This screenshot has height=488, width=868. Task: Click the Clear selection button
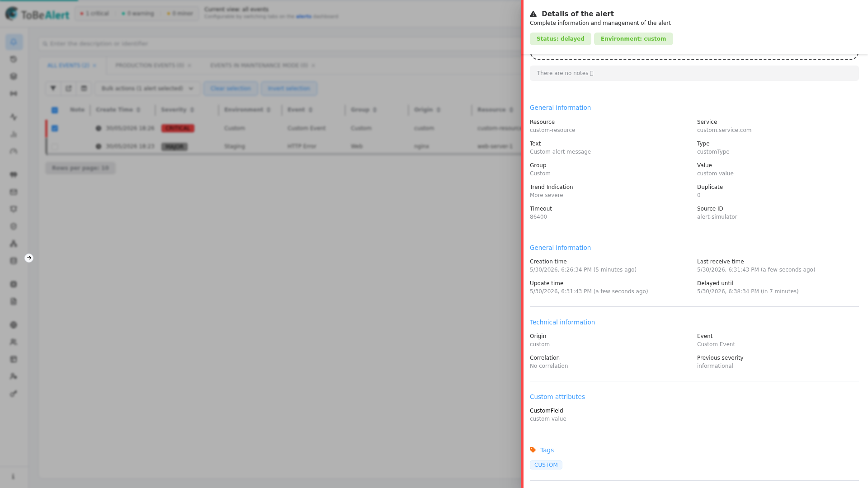tap(231, 89)
